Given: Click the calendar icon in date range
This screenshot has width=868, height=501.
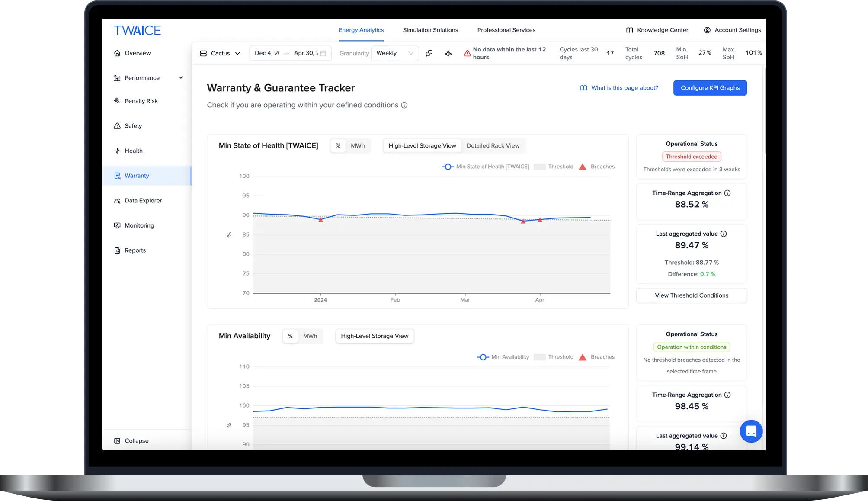Looking at the screenshot, I should tap(323, 53).
